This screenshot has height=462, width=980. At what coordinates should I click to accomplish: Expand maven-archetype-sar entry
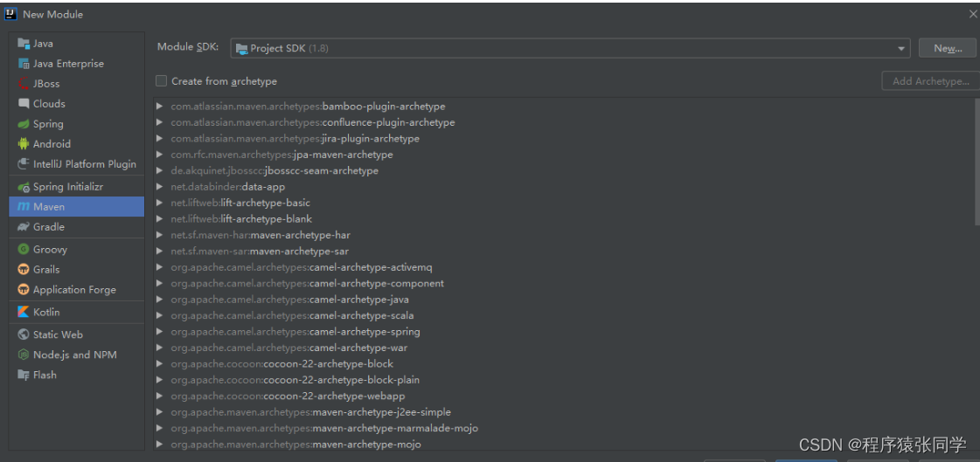160,251
